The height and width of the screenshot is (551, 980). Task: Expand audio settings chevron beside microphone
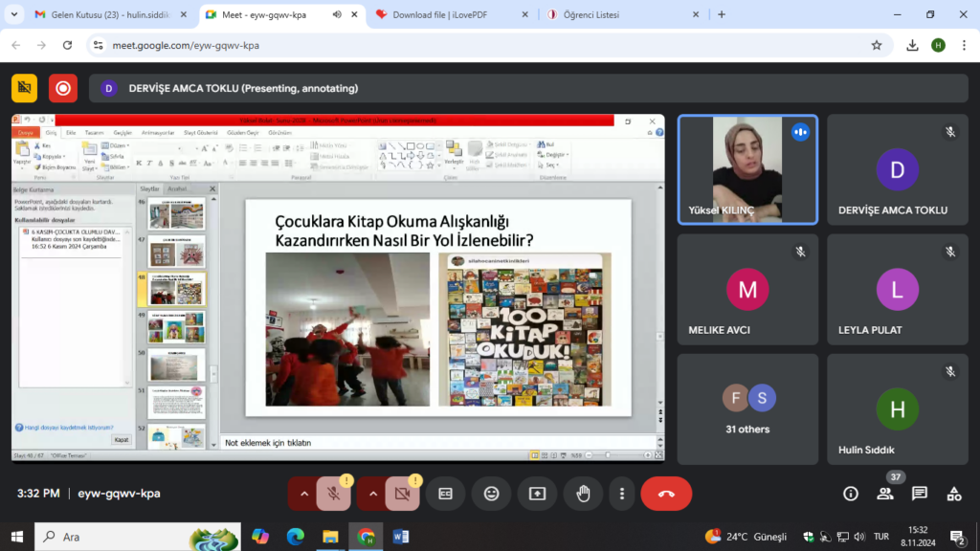pyautogui.click(x=304, y=494)
